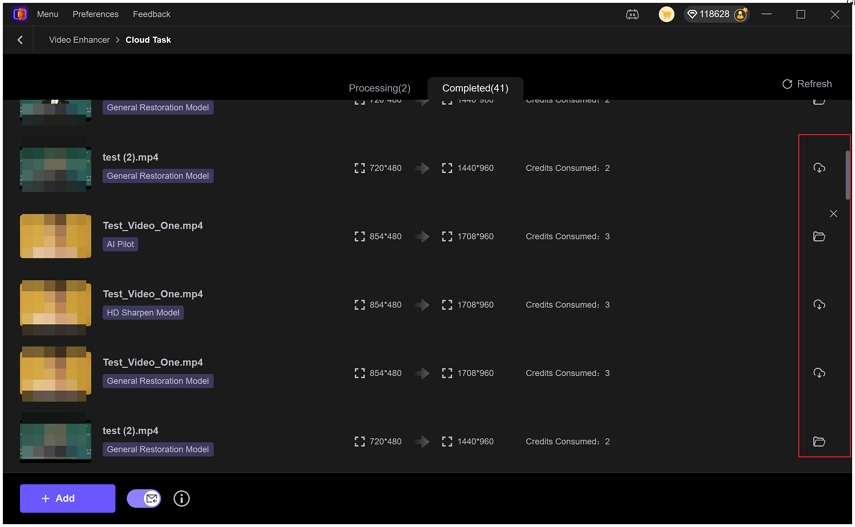Download the HD Sharpen Model result

818,304
